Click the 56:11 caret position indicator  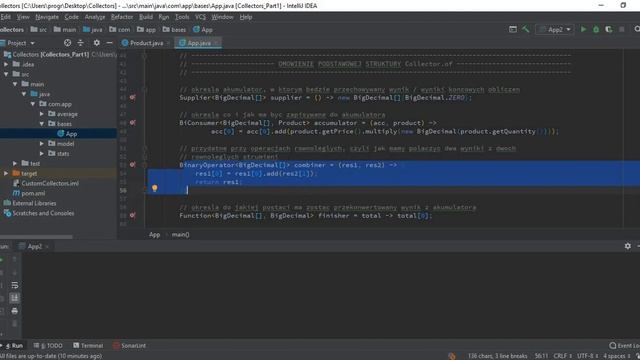(x=541, y=356)
